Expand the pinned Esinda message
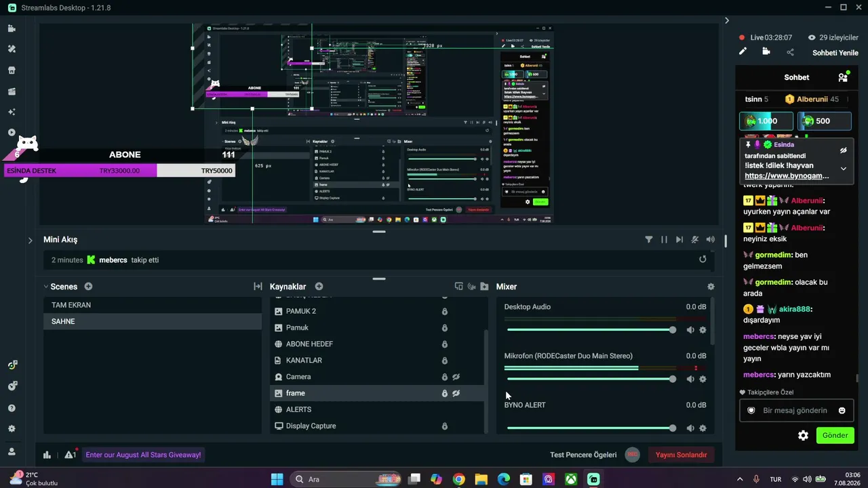Image resolution: width=868 pixels, height=488 pixels. click(843, 169)
